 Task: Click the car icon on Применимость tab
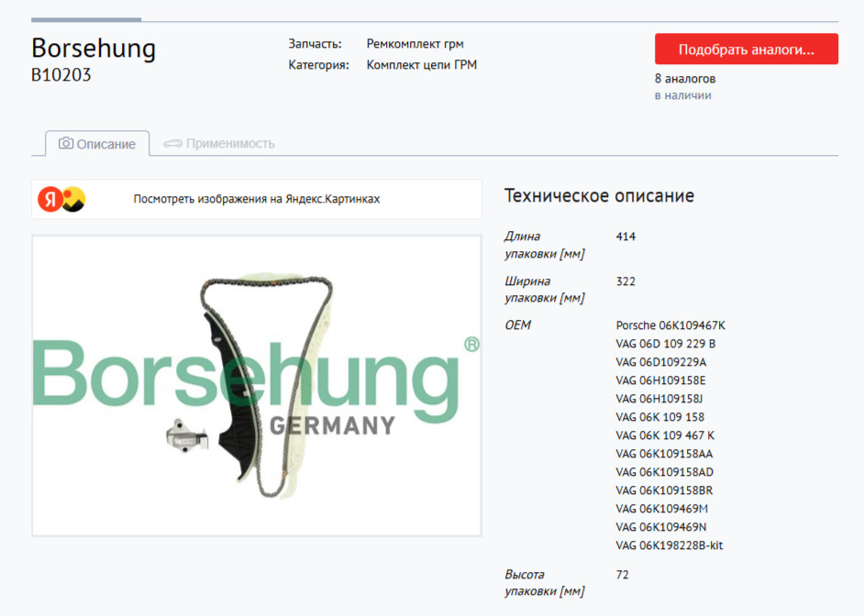tap(172, 144)
